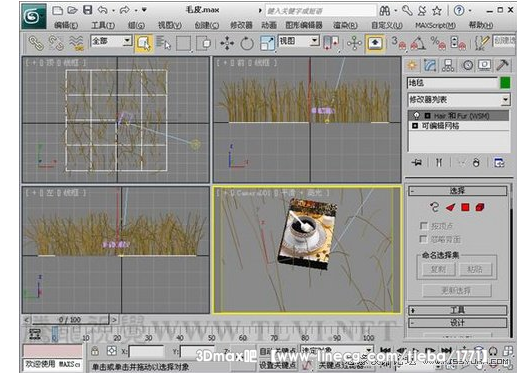517x373 pixels.
Task: Select the Select and Move tool
Action: point(227,43)
